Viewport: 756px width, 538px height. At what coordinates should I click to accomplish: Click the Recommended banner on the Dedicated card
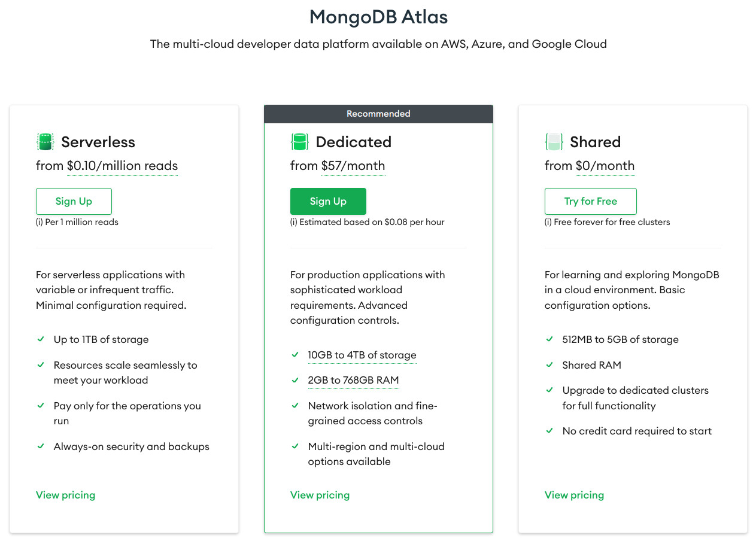pyautogui.click(x=378, y=114)
